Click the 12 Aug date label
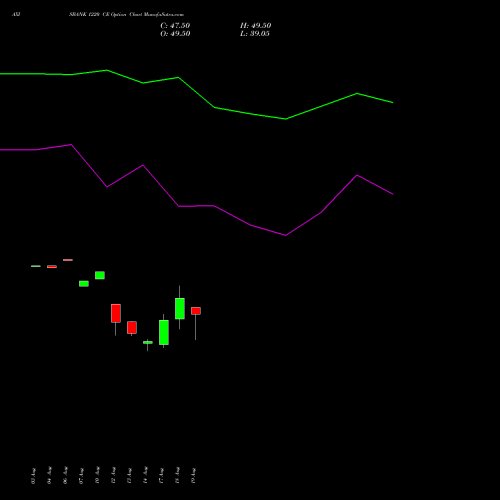The height and width of the screenshot is (500, 500). 113,476
